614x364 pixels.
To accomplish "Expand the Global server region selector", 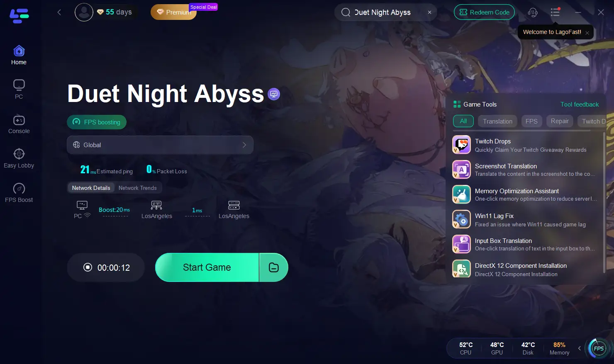I will [160, 145].
